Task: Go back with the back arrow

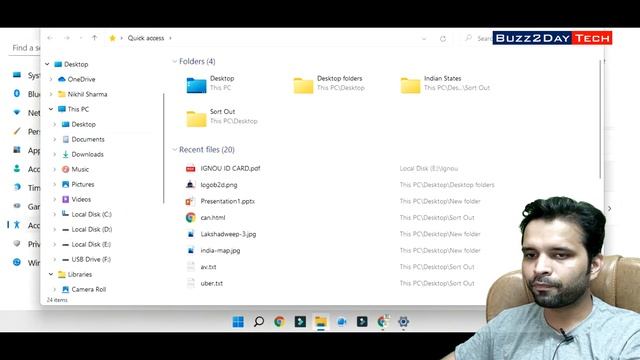Action: pyautogui.click(x=50, y=38)
